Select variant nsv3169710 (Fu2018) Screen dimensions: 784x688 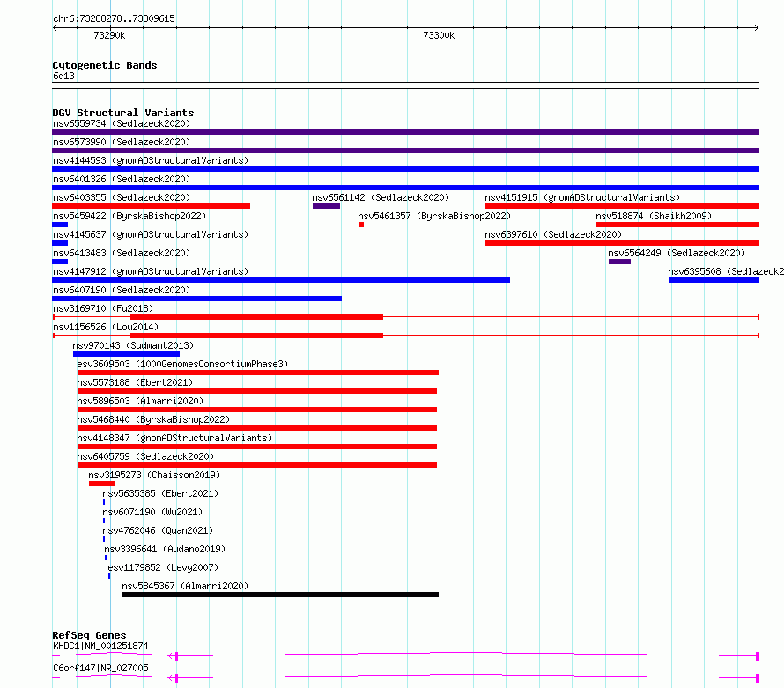pyautogui.click(x=103, y=308)
